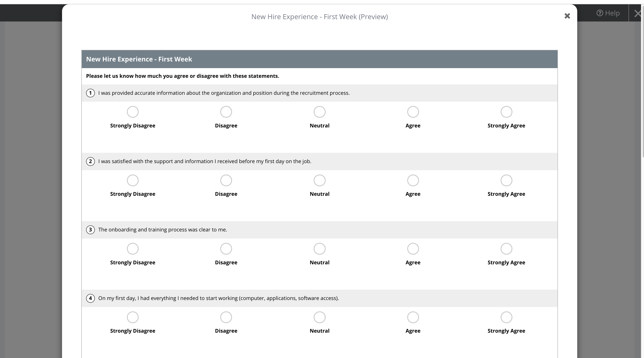This screenshot has width=644, height=358.
Task: Close the survey preview dialog
Action: click(x=567, y=16)
